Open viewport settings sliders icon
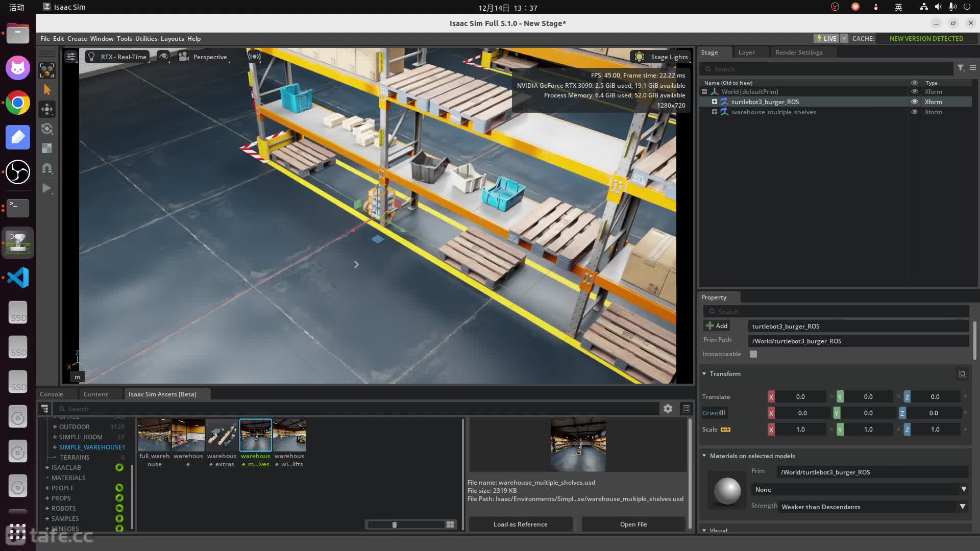The width and height of the screenshot is (980, 551). pos(71,57)
